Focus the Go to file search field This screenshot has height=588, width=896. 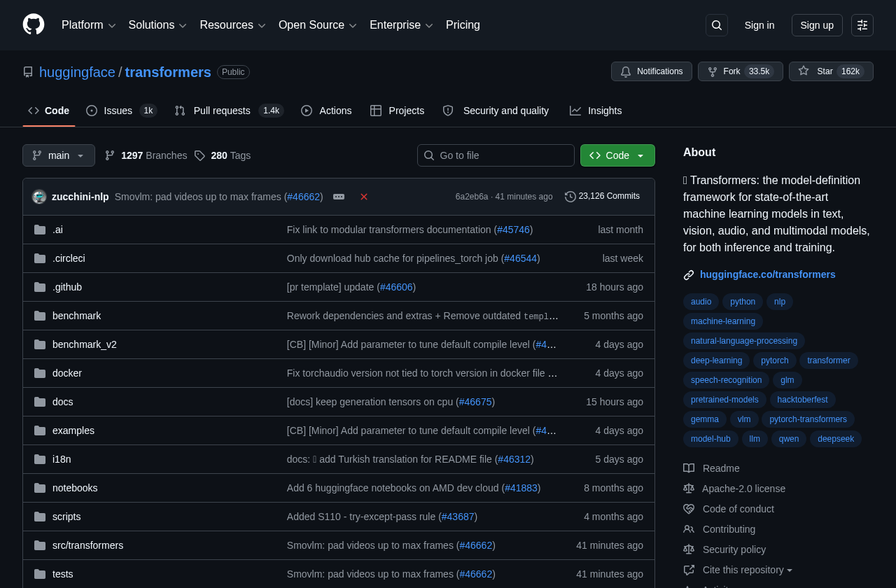[x=496, y=155]
